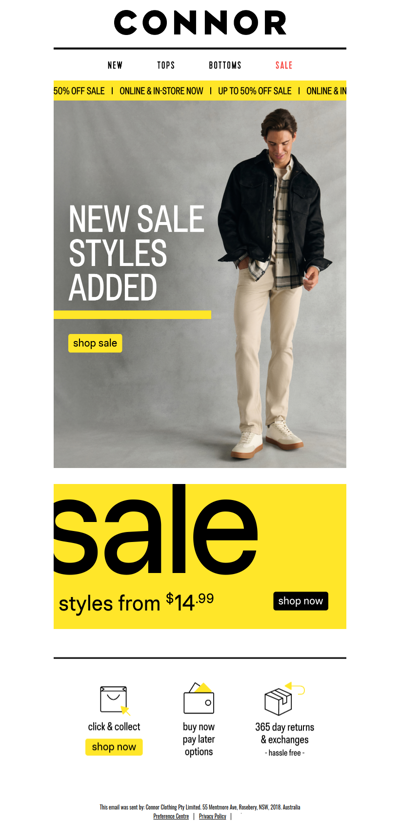This screenshot has width=400, height=831.
Task: Open the red SALE navigation link
Action: pyautogui.click(x=284, y=65)
